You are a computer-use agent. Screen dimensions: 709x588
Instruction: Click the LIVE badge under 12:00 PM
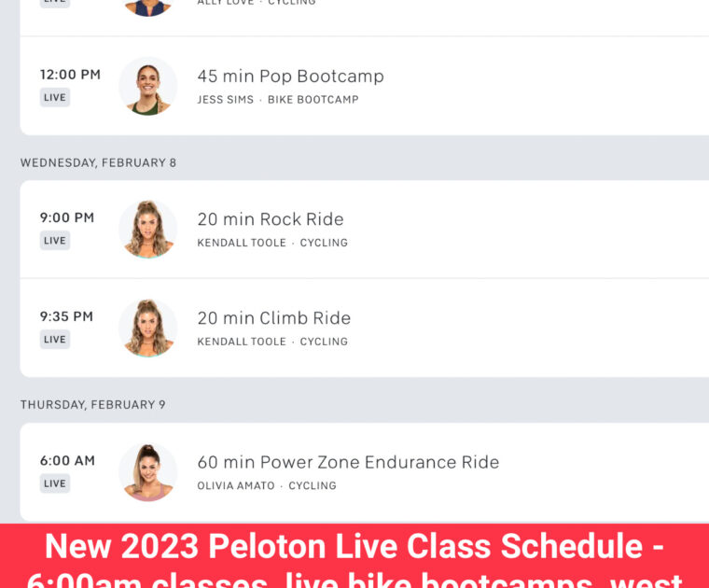[55, 97]
